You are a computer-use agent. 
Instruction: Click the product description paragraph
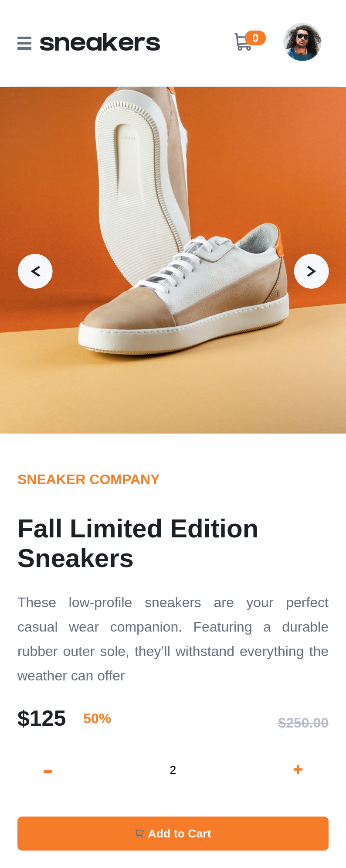tap(173, 639)
